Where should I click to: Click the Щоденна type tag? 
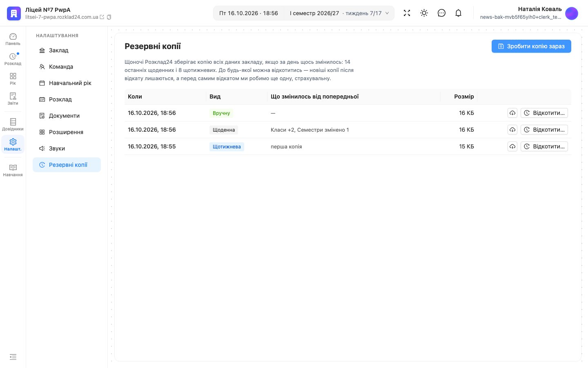224,130
